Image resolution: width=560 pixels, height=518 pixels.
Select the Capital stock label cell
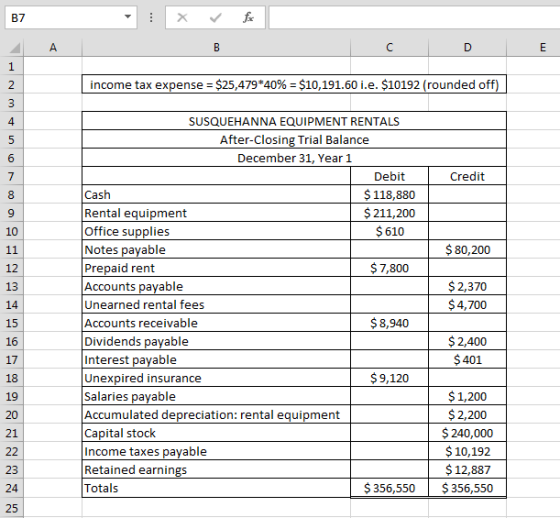coord(216,433)
